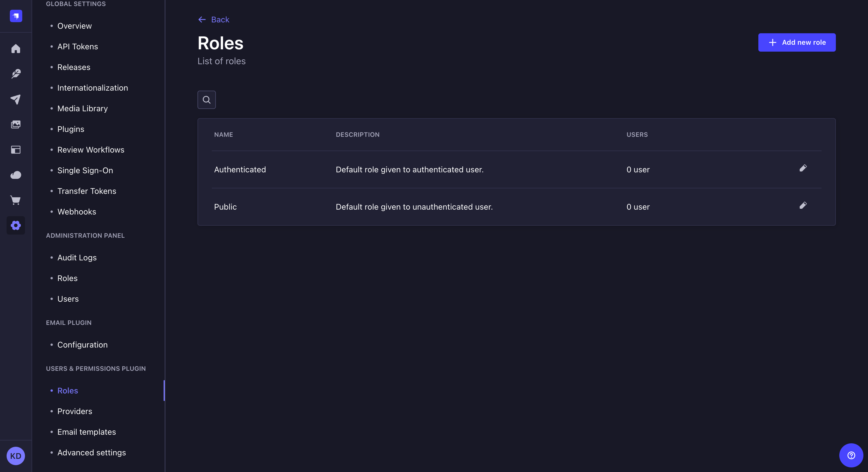Click the Add new role button
The width and height of the screenshot is (868, 472).
797,42
